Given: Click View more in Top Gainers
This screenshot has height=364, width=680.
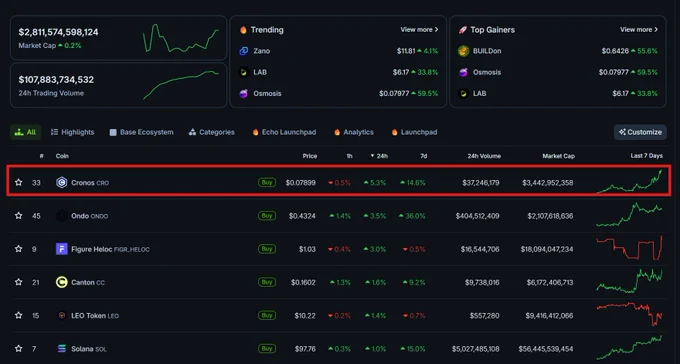Looking at the screenshot, I should (639, 30).
